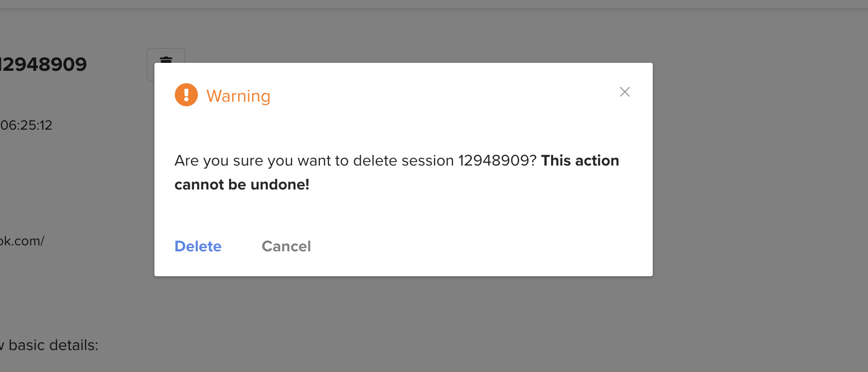Open the partially visible ok.com/ URL
868x372 pixels.
coord(22,241)
